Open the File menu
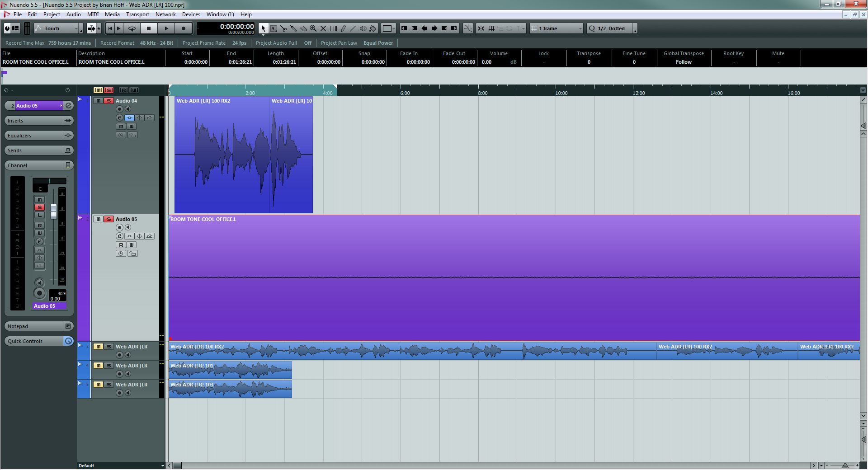Image resolution: width=868 pixels, height=470 pixels. [x=18, y=14]
